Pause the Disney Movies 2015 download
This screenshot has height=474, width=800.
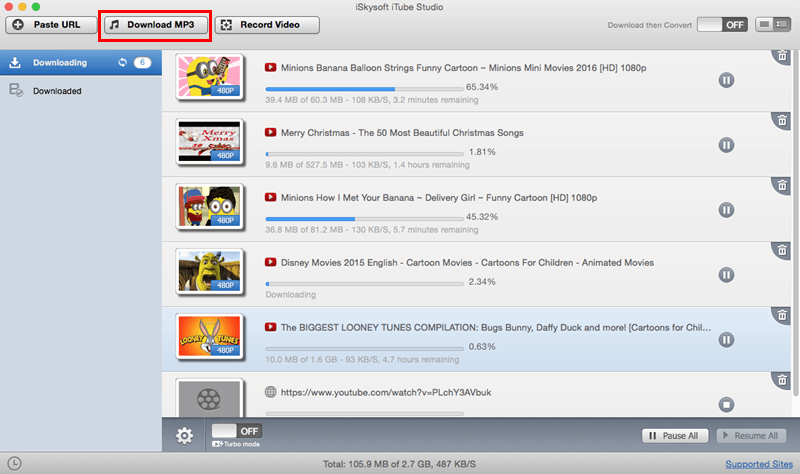pos(726,275)
